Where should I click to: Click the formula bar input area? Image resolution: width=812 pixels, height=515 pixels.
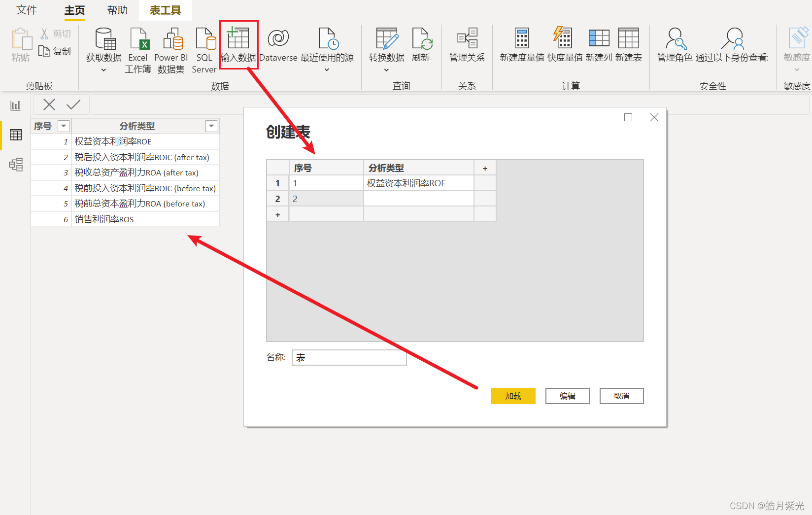[x=450, y=104]
